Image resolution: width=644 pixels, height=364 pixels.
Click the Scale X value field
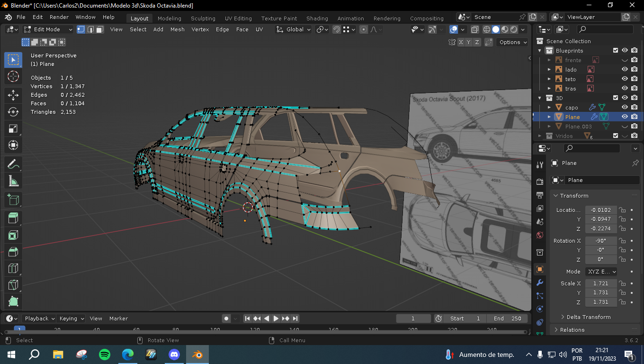coord(600,283)
